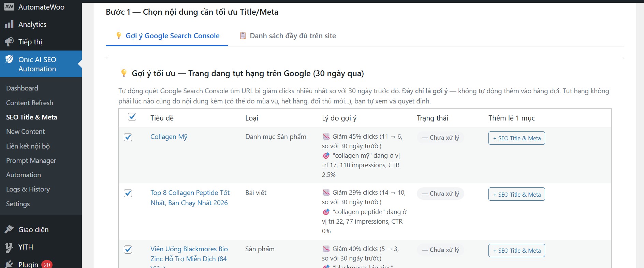Screen dimensions: 644x268
Task: Toggle the select-all checkbox in table header
Action: point(132,117)
